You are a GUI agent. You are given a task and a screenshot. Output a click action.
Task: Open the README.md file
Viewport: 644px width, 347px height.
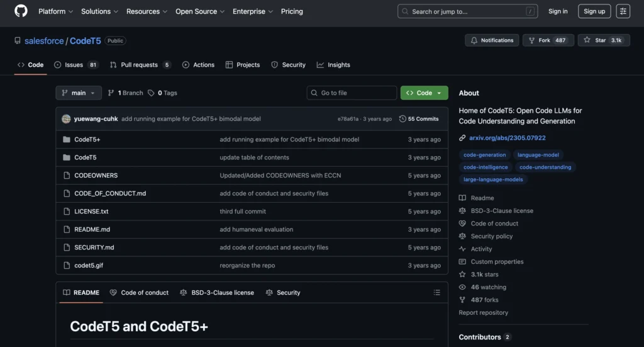92,229
